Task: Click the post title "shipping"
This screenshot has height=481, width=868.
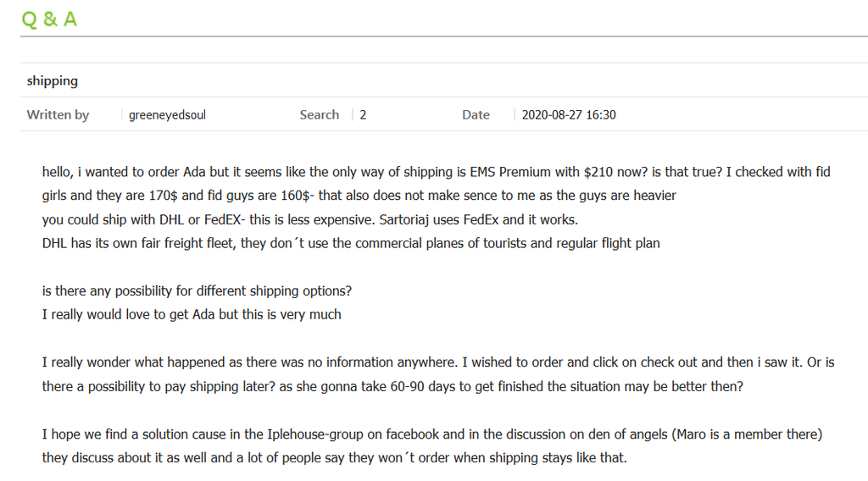Action: pyautogui.click(x=52, y=80)
